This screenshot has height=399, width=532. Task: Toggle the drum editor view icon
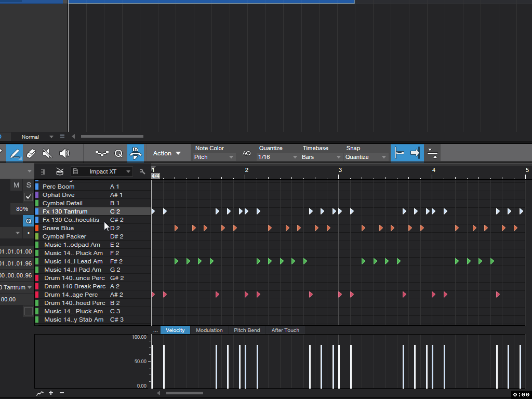point(60,171)
